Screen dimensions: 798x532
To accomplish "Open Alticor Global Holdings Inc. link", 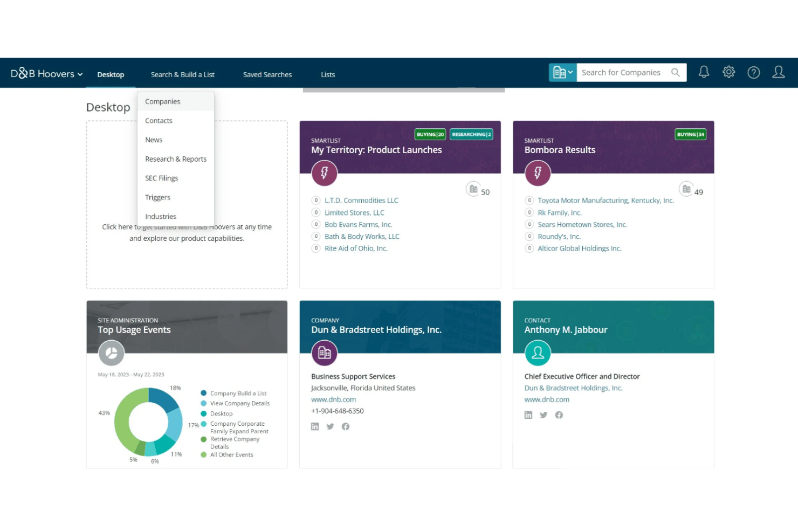I will point(579,248).
